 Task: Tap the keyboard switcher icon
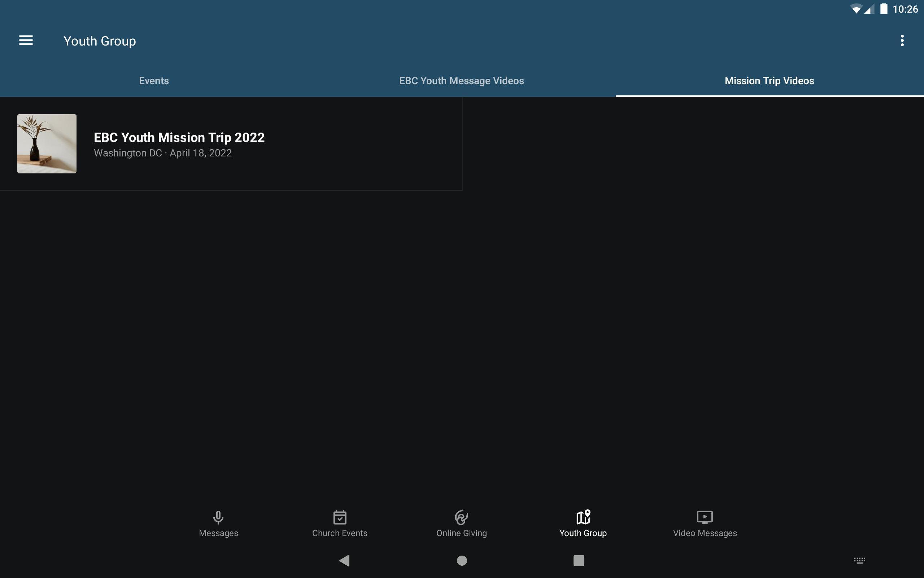click(859, 560)
